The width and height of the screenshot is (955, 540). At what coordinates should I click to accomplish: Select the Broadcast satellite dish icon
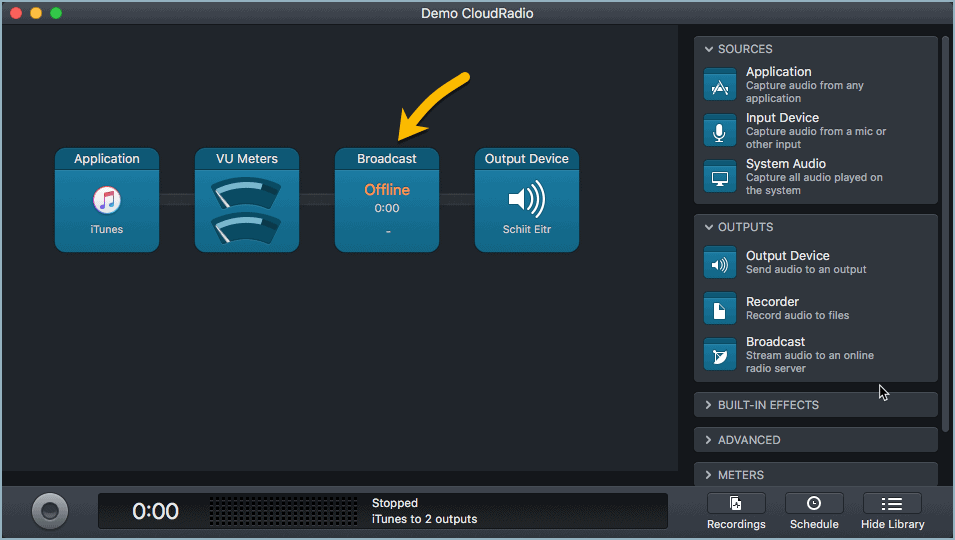point(719,354)
